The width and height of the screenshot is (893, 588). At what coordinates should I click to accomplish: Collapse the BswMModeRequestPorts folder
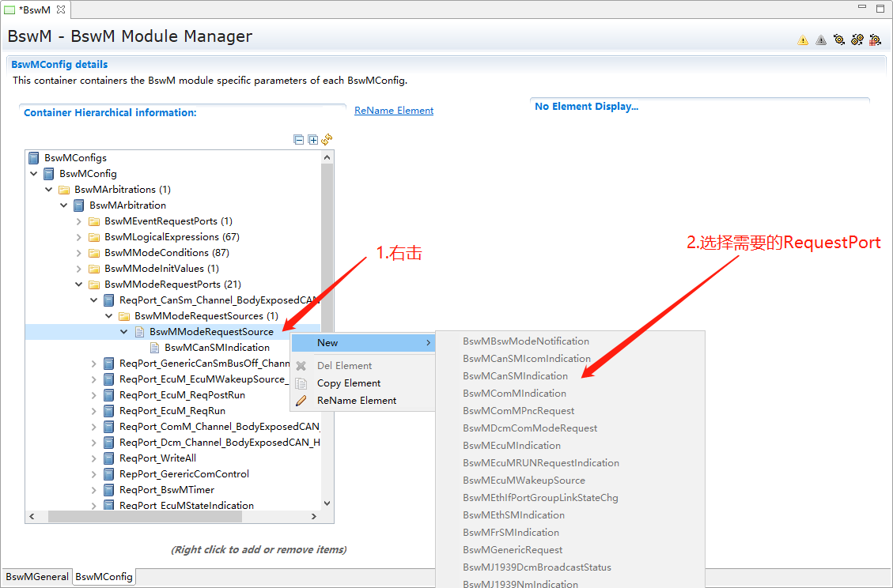coord(79,285)
